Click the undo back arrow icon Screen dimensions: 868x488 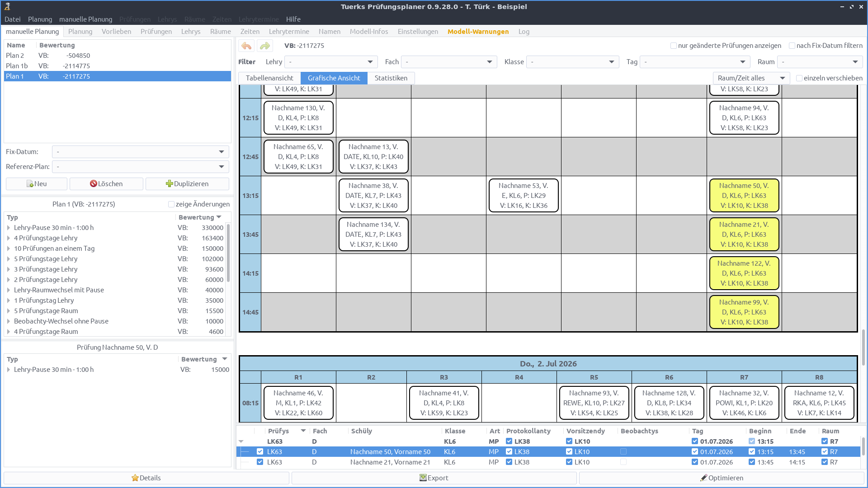coord(246,46)
